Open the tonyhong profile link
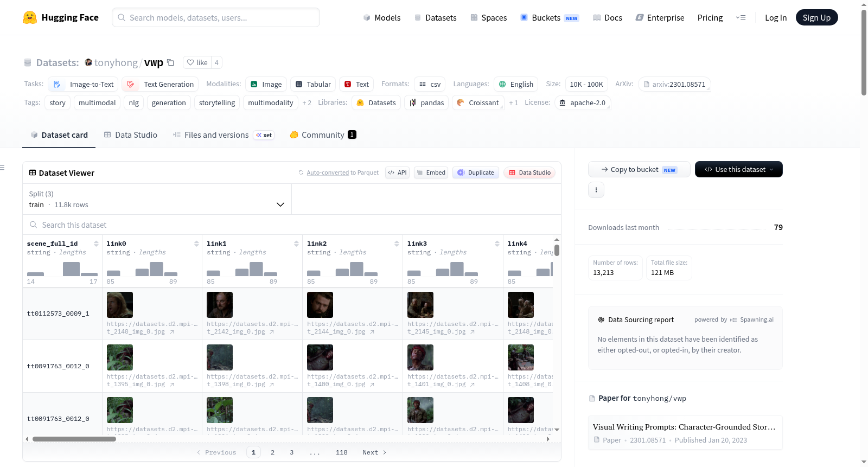The width and height of the screenshot is (868, 467). pyautogui.click(x=116, y=62)
